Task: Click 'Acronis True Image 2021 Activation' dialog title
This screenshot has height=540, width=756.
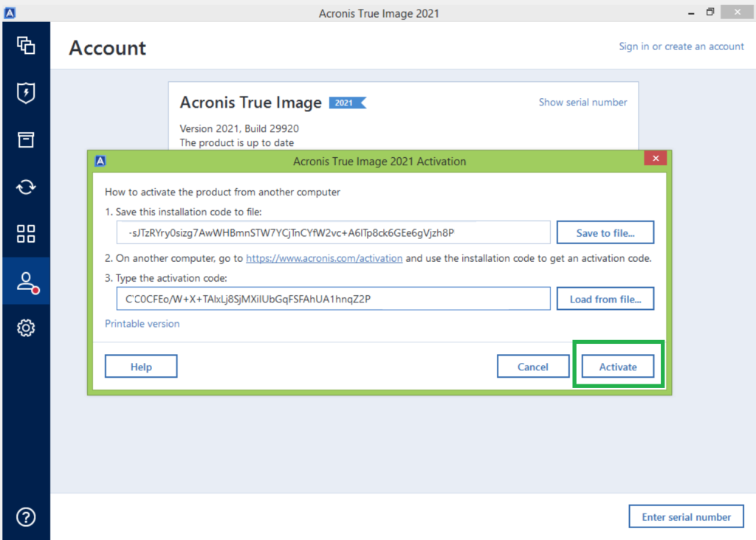Action: [379, 162]
